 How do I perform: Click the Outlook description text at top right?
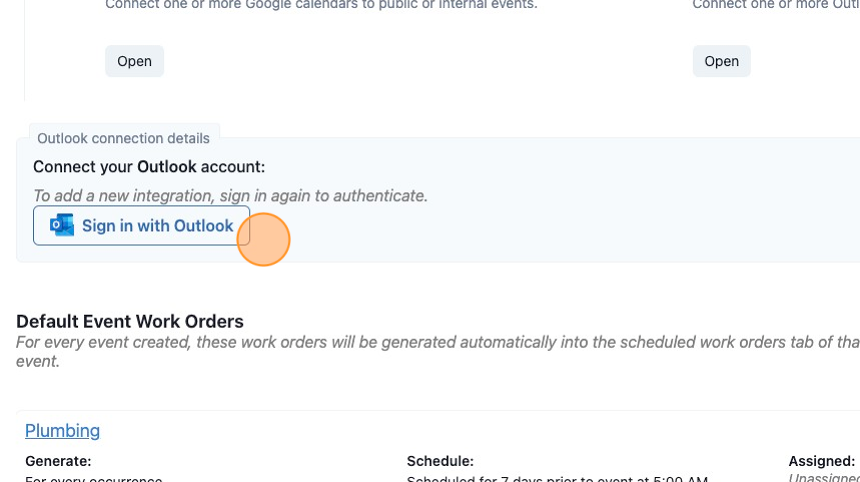pos(776,5)
